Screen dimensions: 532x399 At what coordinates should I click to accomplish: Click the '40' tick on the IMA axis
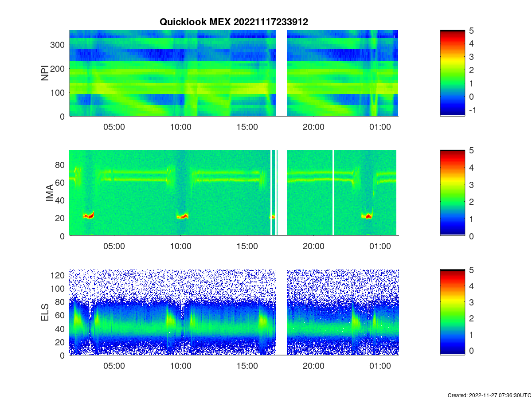(61, 200)
